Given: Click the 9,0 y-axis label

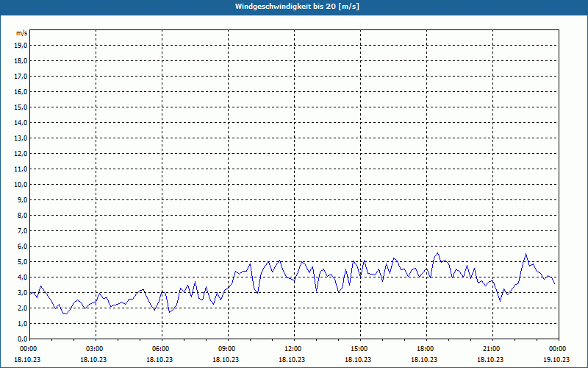Looking at the screenshot, I should click(x=22, y=199).
